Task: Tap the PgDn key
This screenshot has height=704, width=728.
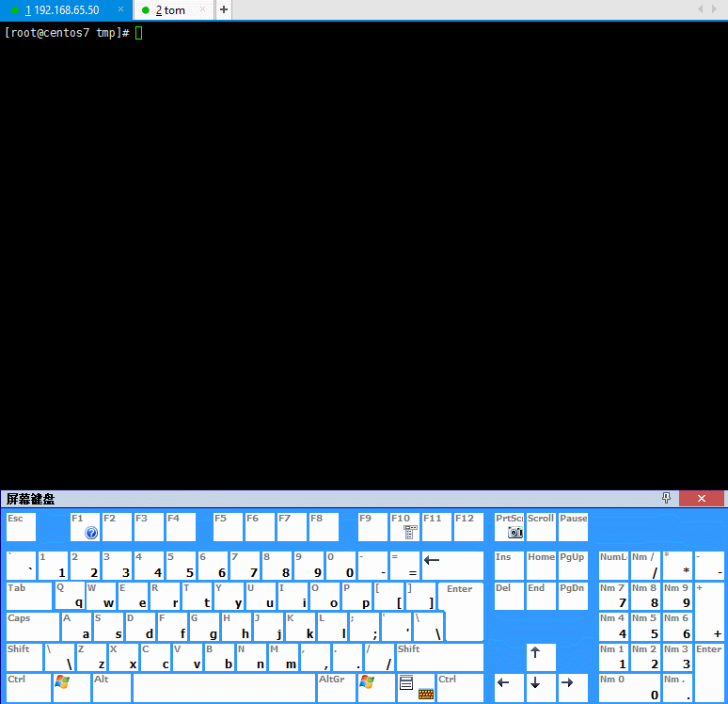Action: tap(573, 596)
